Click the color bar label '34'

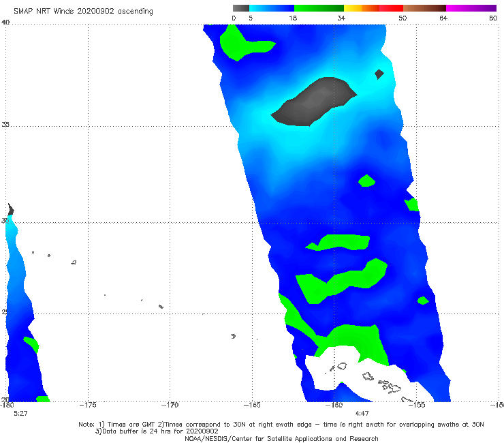pyautogui.click(x=341, y=18)
